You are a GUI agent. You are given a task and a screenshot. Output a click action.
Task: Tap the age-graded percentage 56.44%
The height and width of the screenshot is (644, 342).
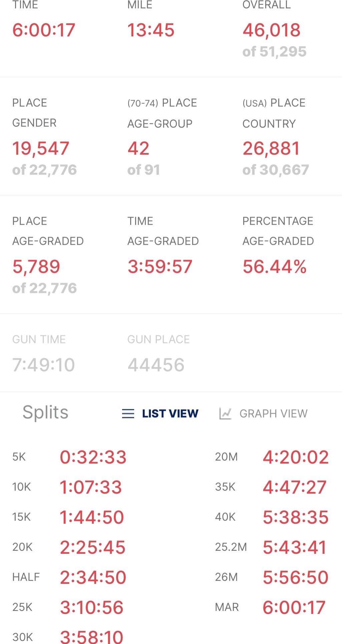(275, 267)
